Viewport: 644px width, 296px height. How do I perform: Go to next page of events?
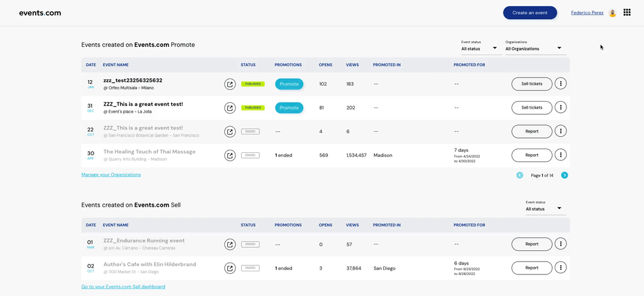565,175
